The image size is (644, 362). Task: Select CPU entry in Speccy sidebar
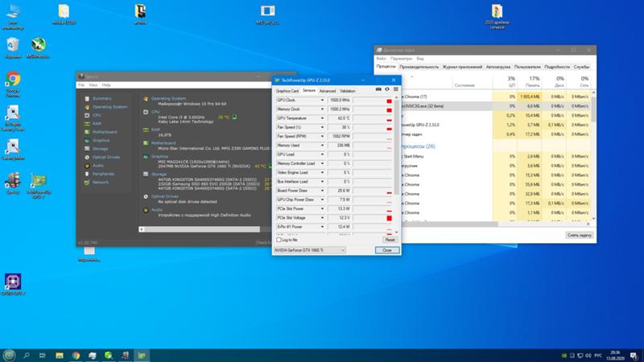(x=97, y=115)
